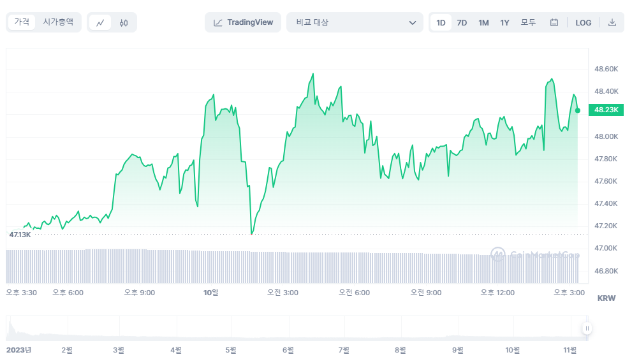
Task: Switch to line chart view icon
Action: point(100,22)
